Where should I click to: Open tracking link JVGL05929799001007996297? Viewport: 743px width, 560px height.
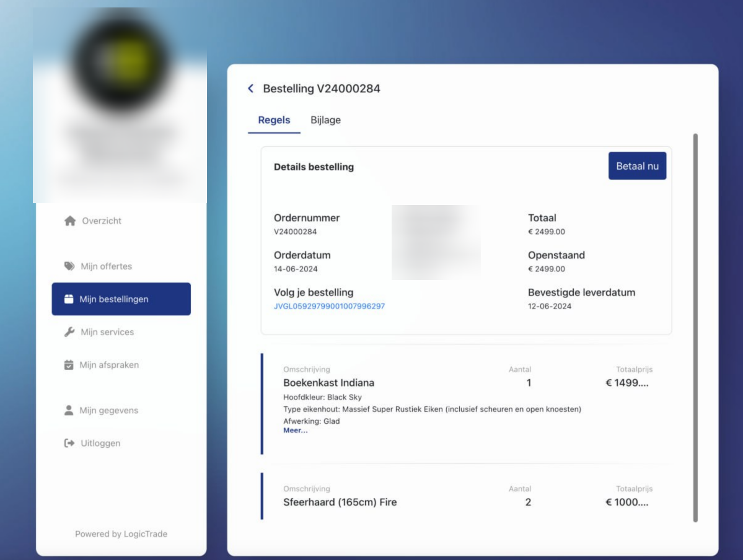(x=330, y=306)
